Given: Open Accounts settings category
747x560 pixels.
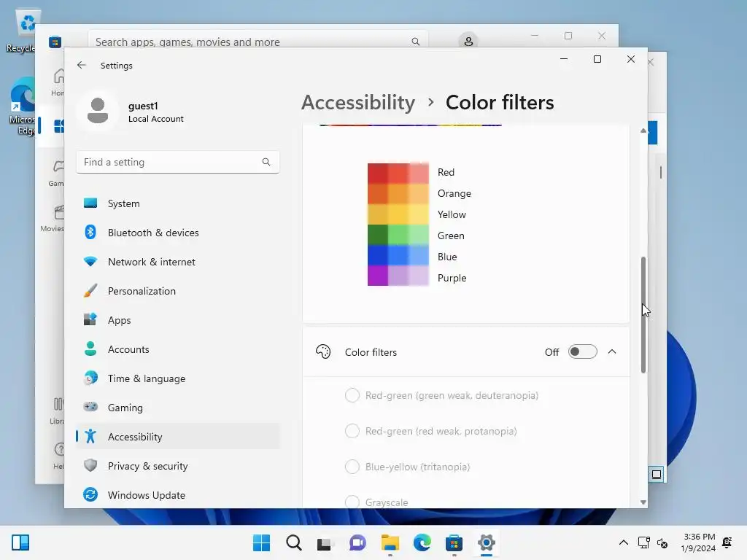Looking at the screenshot, I should tap(178, 349).
